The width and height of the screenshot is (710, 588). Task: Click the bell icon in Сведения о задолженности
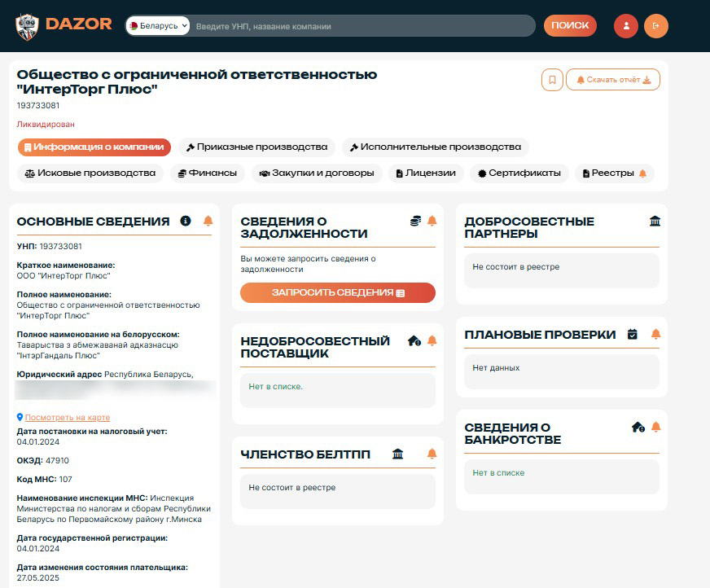pos(432,221)
